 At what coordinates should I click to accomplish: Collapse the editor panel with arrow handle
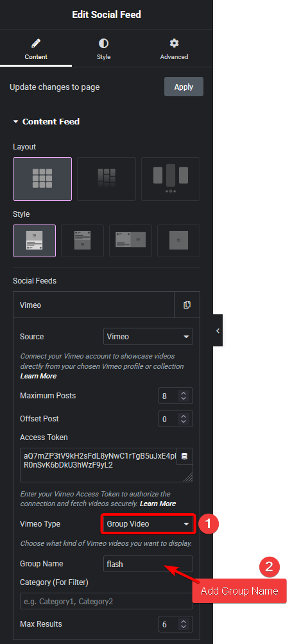[x=218, y=330]
